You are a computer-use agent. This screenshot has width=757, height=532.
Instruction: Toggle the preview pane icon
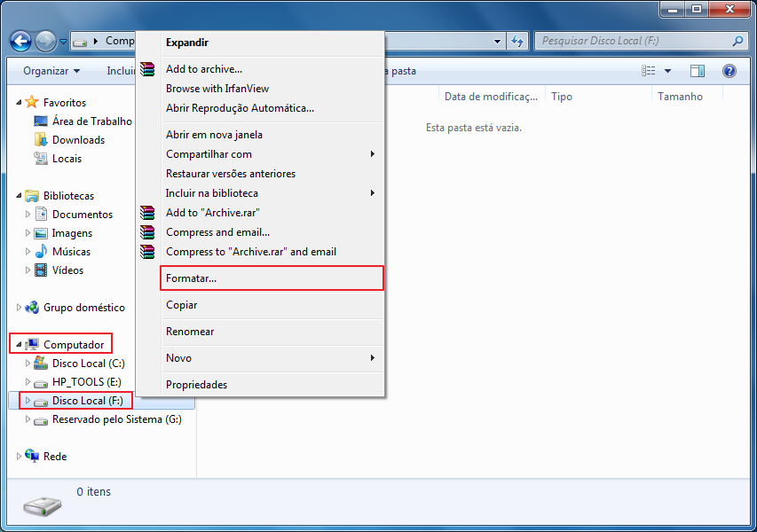[698, 71]
